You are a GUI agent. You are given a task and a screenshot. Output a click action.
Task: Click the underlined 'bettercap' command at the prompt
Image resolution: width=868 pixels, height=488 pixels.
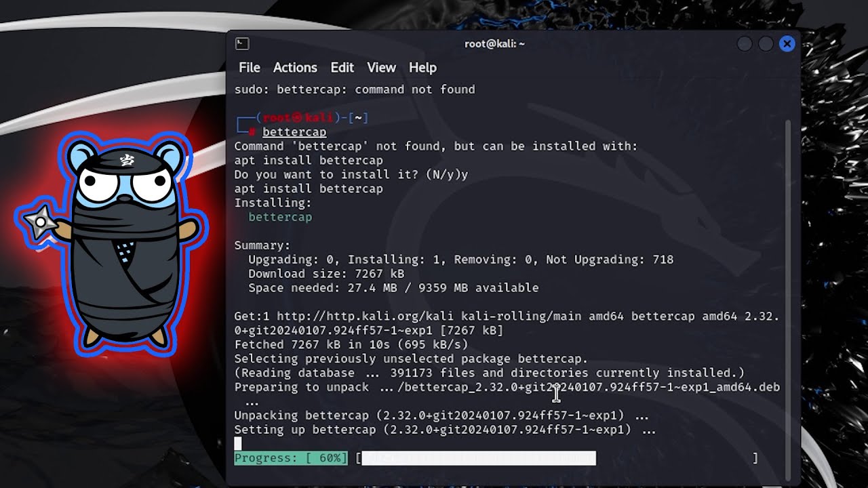[294, 132]
